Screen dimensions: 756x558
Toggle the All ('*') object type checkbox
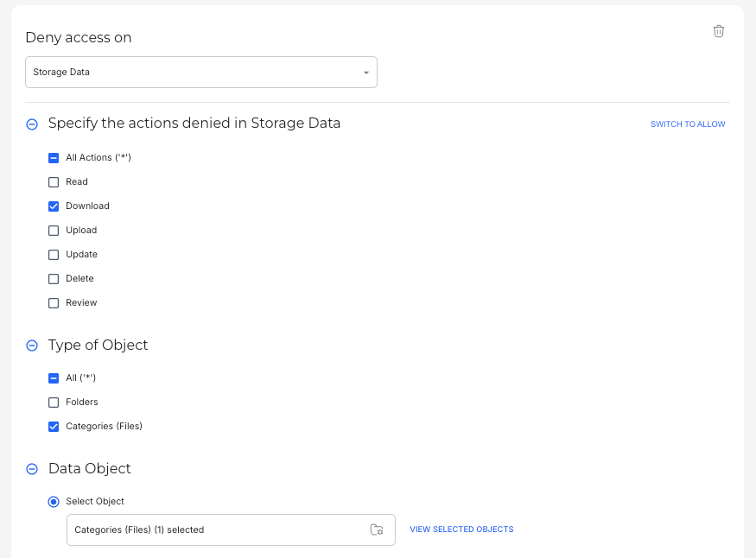click(x=54, y=378)
